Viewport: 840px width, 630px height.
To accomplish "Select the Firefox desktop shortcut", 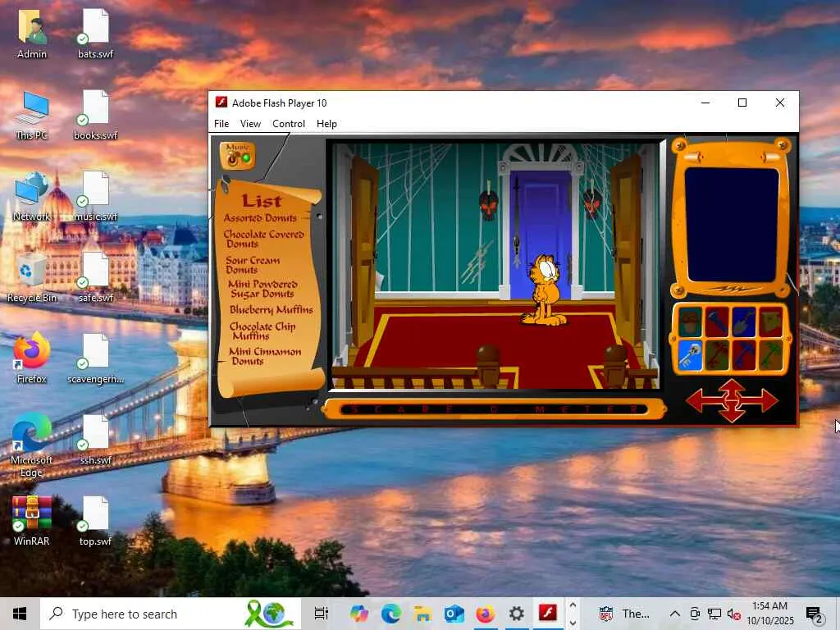I will tap(32, 359).
